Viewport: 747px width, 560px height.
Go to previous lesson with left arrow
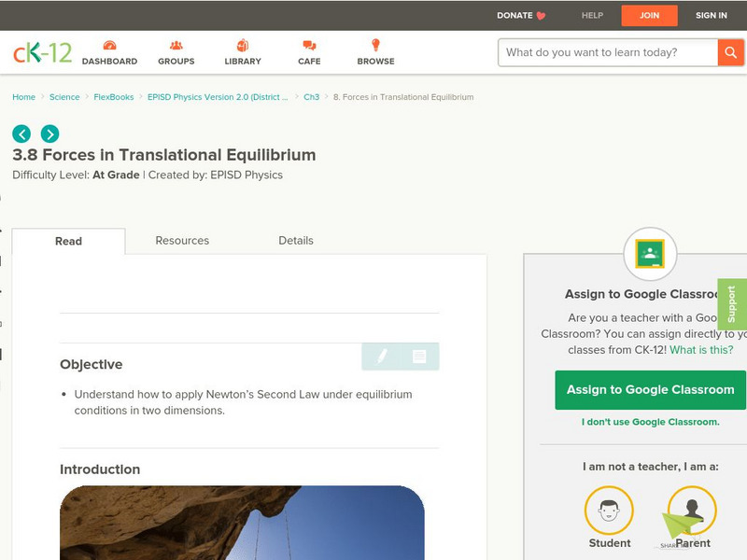21,133
